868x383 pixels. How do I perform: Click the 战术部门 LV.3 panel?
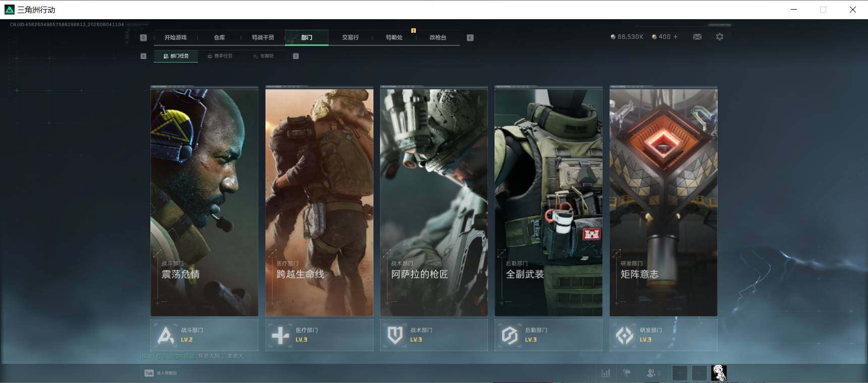click(x=433, y=335)
